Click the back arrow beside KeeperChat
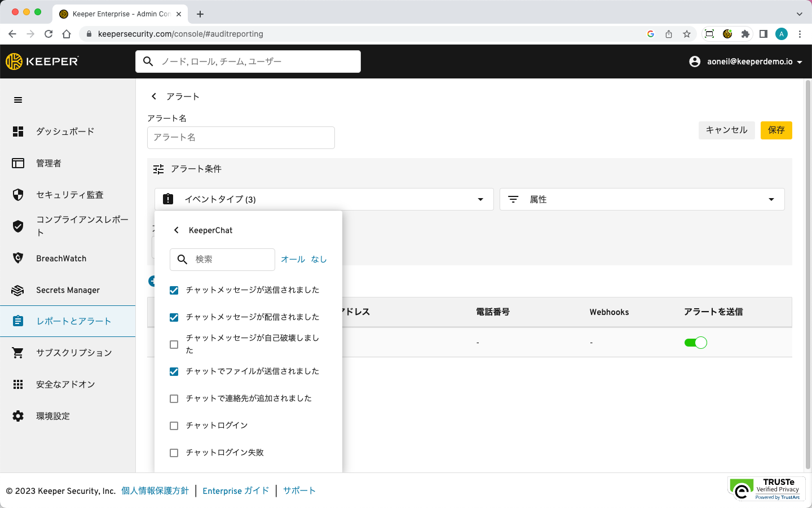 [x=176, y=230]
